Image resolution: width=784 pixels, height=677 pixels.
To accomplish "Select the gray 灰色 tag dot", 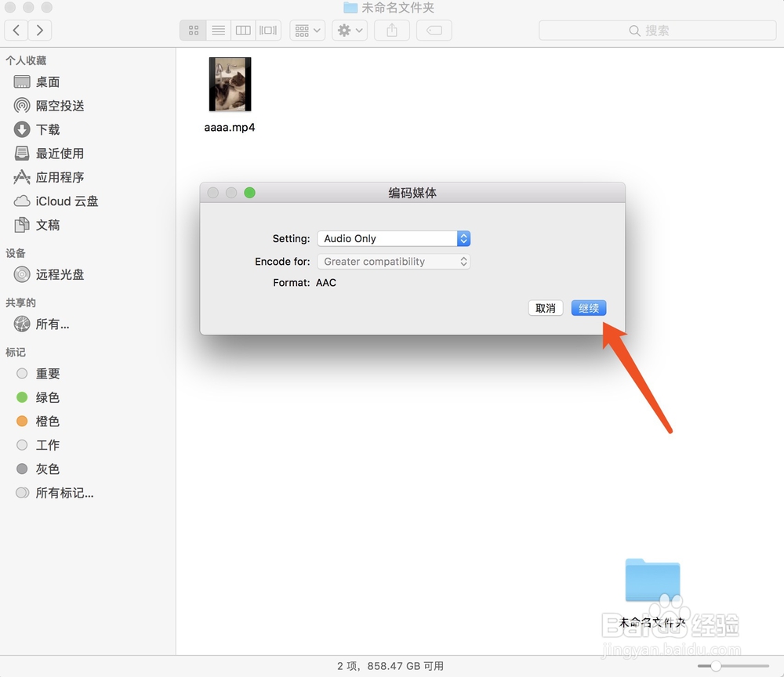I will pos(23,469).
